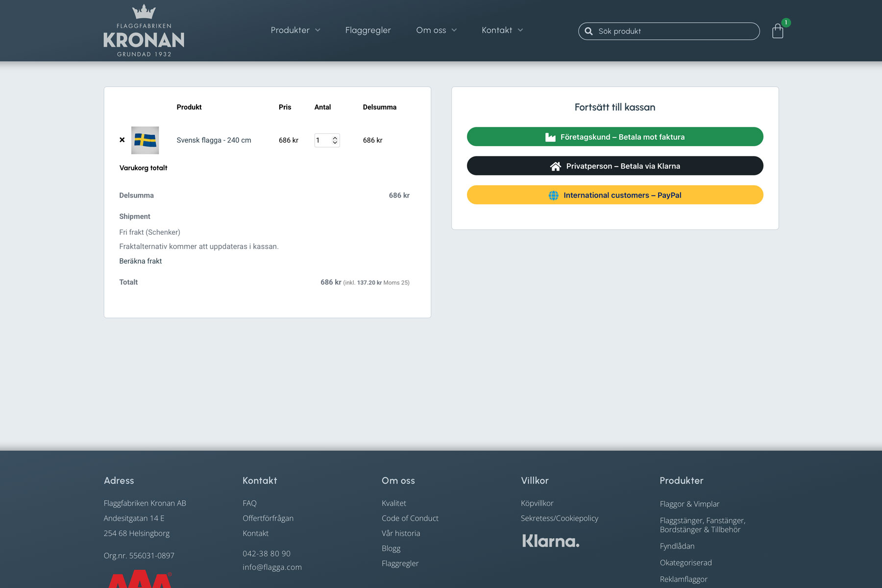Screen dimensions: 882x588
Task: Click the info@flagga.com email link
Action: pyautogui.click(x=272, y=567)
